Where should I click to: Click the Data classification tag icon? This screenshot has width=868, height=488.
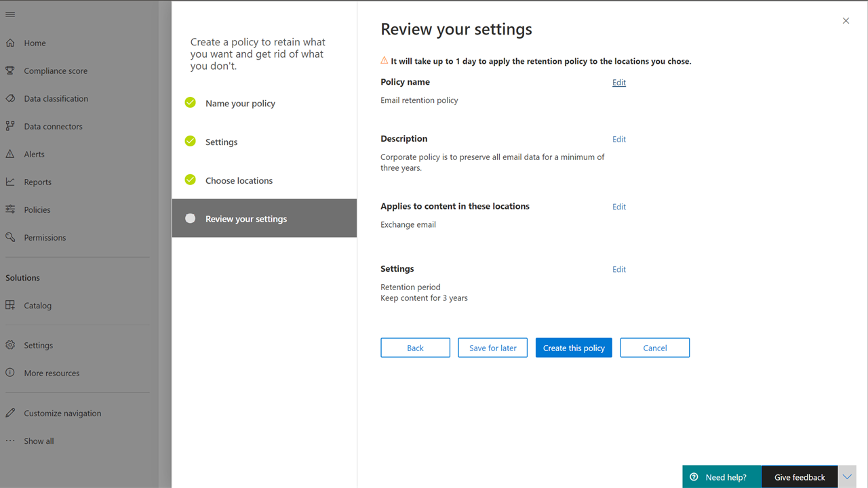10,98
